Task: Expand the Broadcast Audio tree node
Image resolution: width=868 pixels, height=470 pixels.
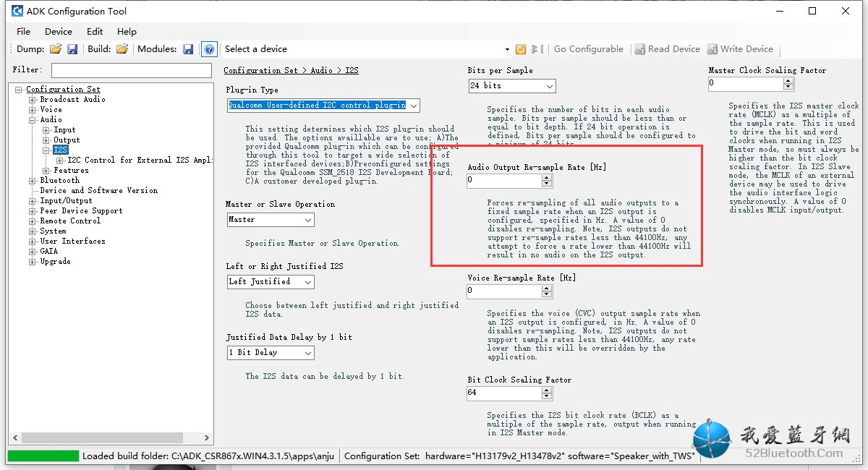Action: (x=33, y=100)
